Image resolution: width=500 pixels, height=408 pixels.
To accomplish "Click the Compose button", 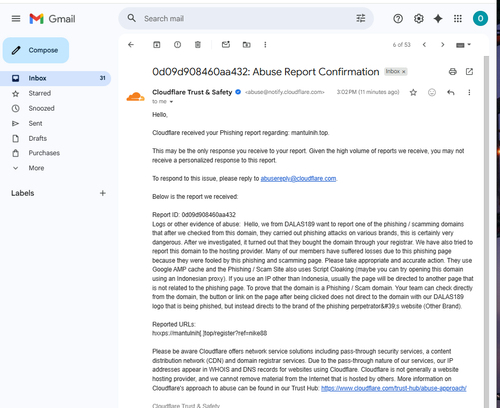I will pyautogui.click(x=36, y=50).
